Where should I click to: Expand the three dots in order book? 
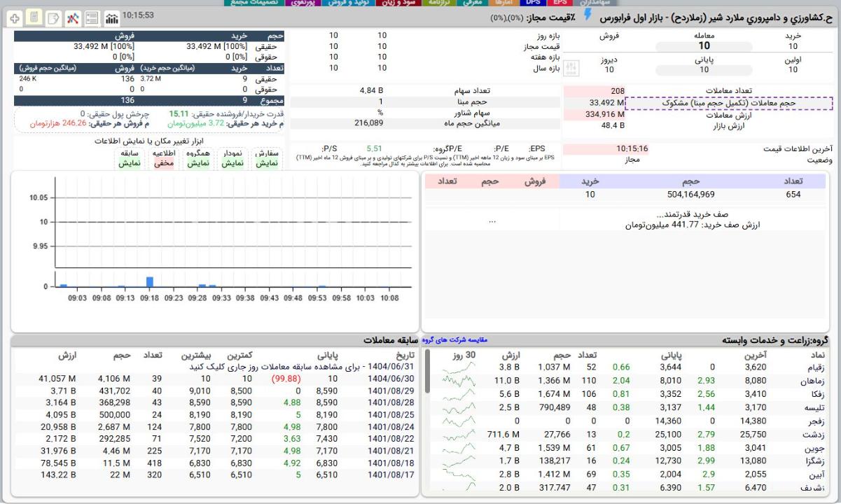tap(492, 222)
